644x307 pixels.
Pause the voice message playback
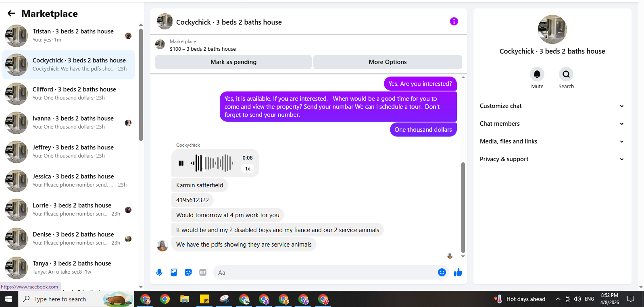tap(181, 163)
